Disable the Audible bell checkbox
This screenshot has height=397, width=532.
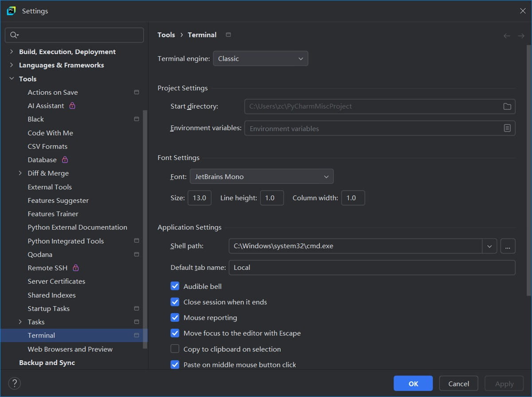click(175, 286)
